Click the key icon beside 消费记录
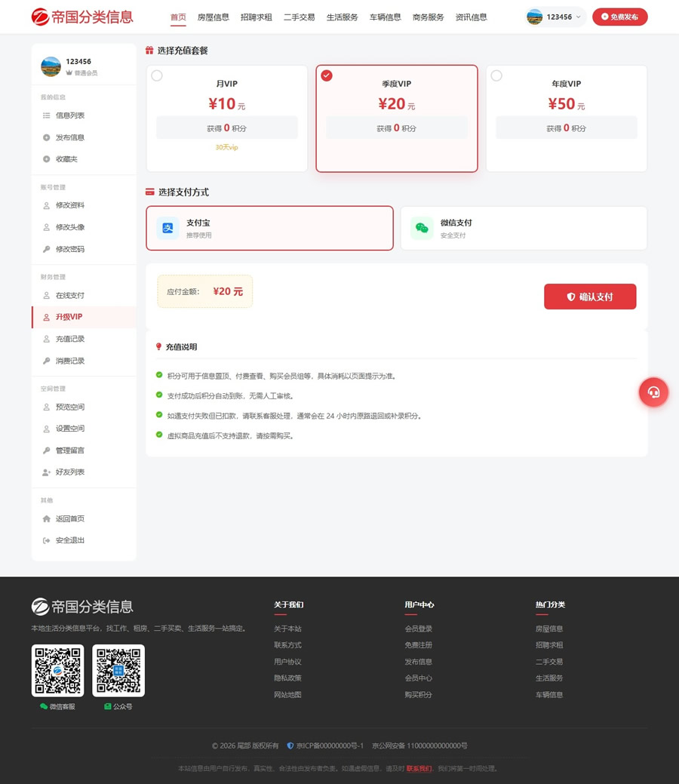The height and width of the screenshot is (784, 679). point(47,361)
